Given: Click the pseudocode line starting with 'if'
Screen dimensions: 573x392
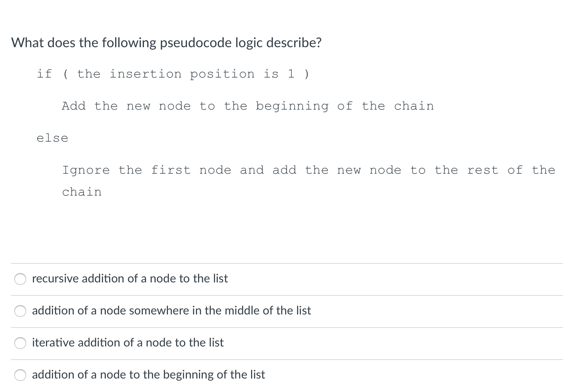Looking at the screenshot, I should click(x=173, y=74).
